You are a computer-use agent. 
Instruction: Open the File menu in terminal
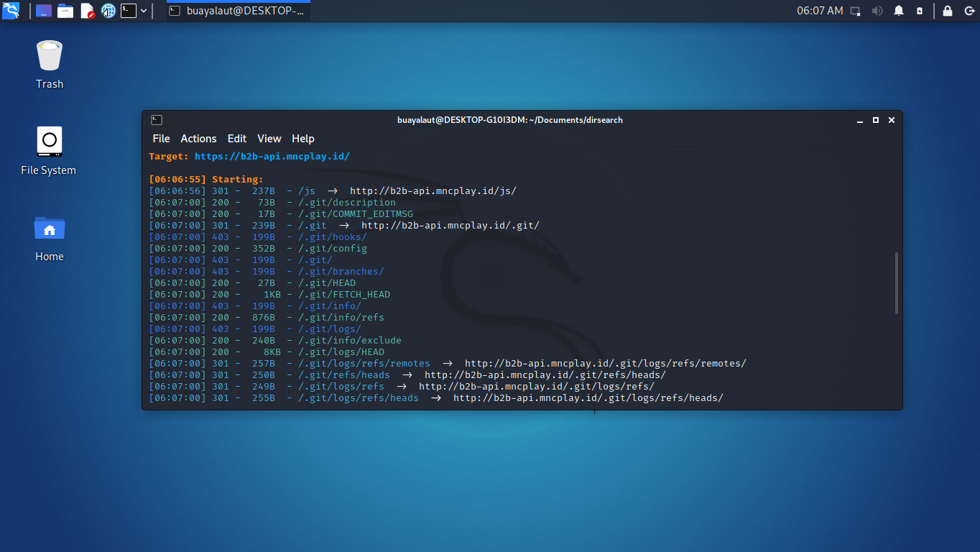161,139
